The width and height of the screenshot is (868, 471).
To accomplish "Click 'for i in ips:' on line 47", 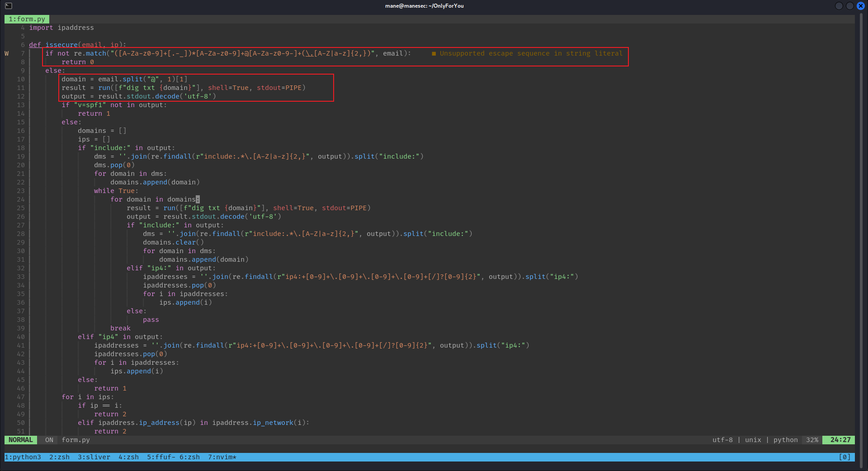I will (x=88, y=397).
